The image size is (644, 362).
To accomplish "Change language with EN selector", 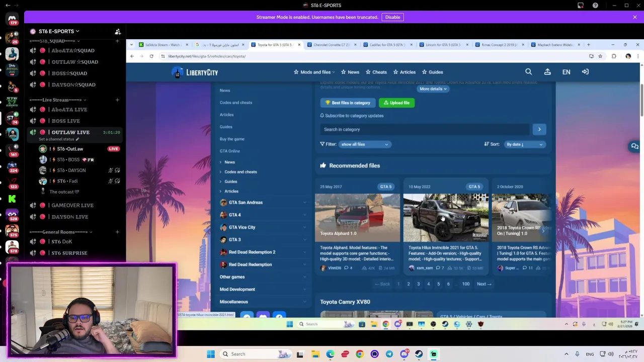I will point(566,72).
